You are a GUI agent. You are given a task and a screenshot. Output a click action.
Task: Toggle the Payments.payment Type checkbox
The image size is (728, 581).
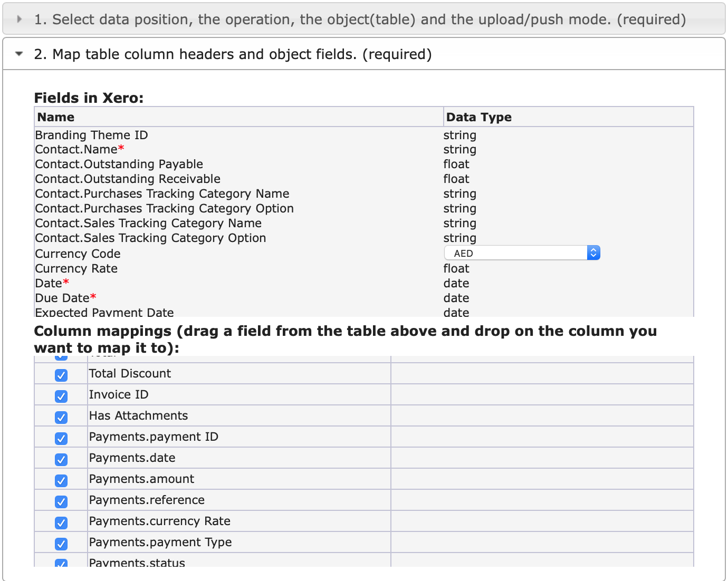[61, 544]
